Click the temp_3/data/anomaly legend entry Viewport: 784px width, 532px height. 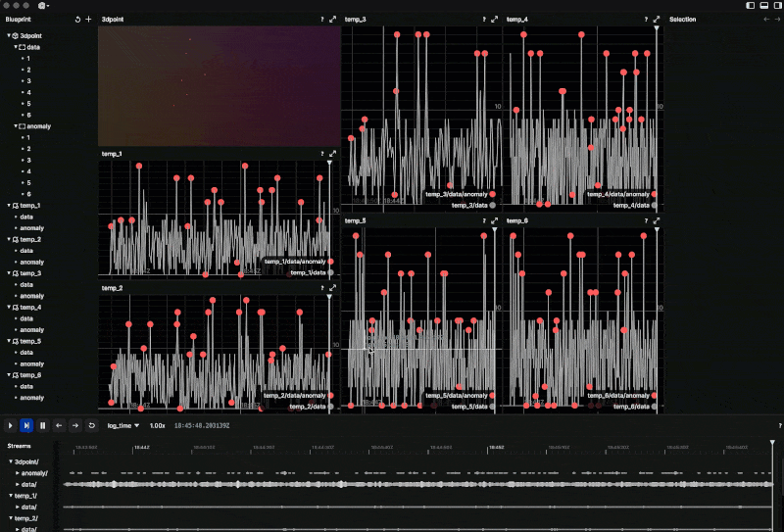(x=458, y=195)
